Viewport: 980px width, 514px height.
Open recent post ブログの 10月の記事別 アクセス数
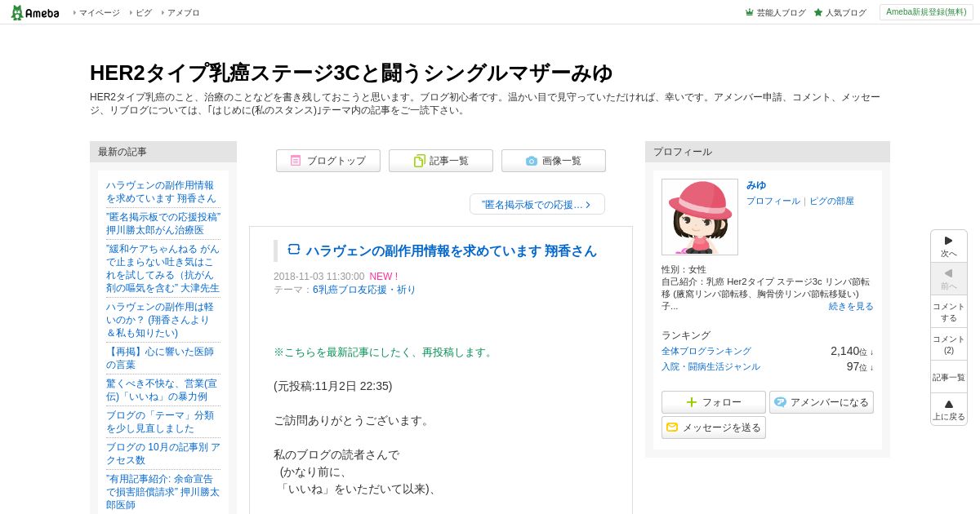click(x=163, y=454)
